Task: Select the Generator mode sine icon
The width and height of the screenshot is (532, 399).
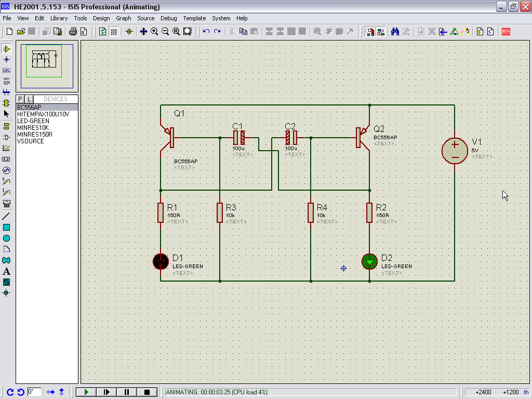Action: pos(7,170)
